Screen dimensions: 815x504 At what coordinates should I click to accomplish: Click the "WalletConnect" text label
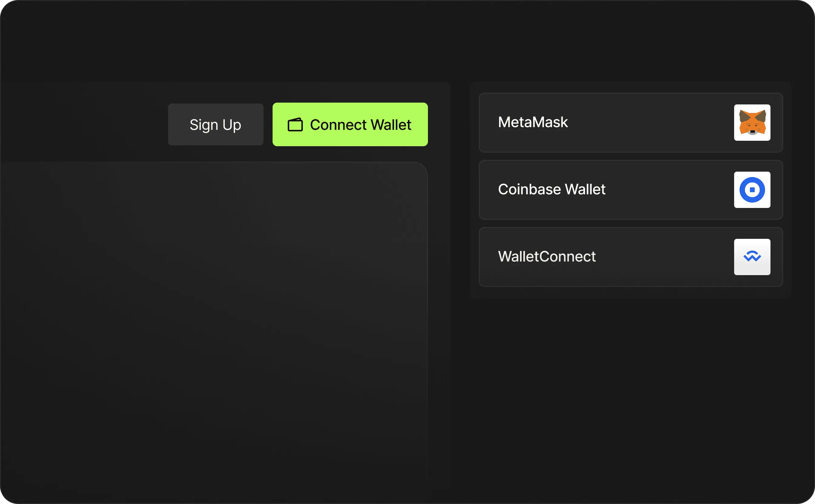point(547,257)
